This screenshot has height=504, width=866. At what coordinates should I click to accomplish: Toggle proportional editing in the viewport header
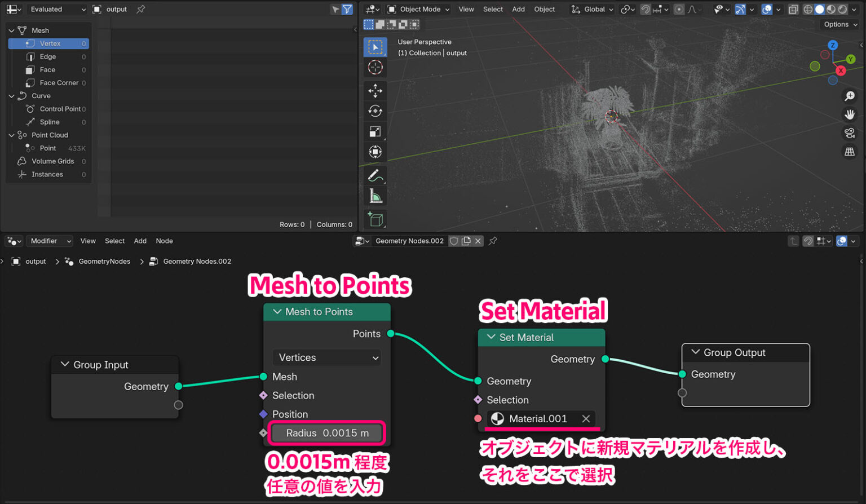(680, 9)
